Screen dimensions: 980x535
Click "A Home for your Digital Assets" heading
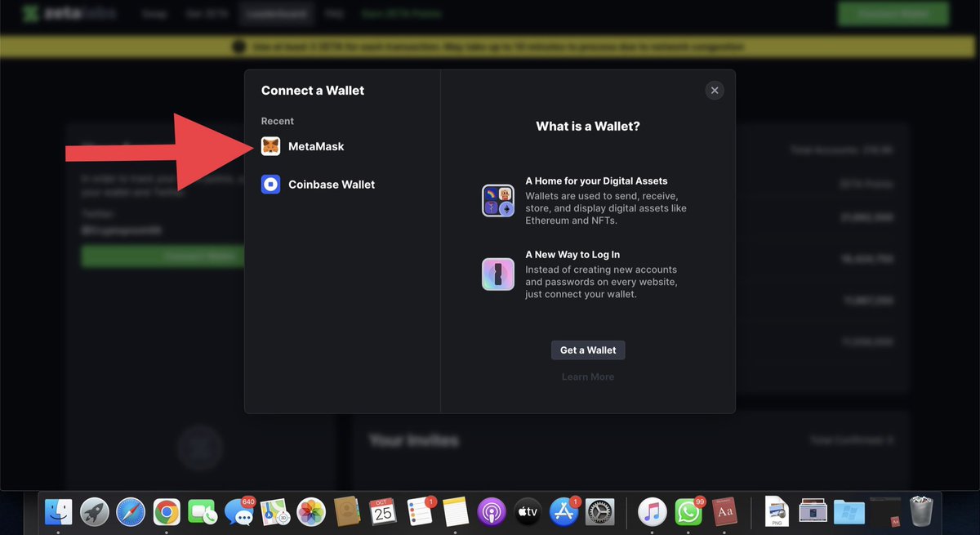(597, 181)
